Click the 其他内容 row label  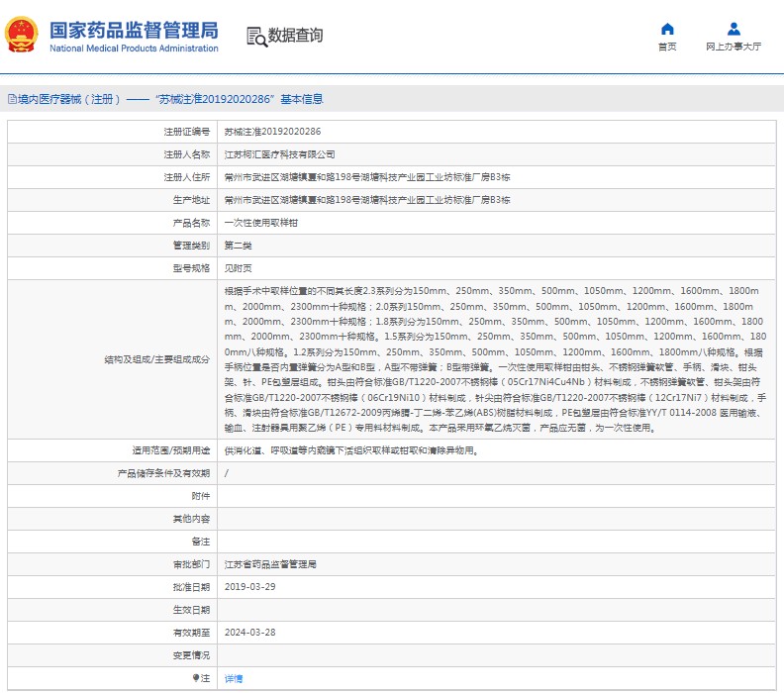coord(191,519)
